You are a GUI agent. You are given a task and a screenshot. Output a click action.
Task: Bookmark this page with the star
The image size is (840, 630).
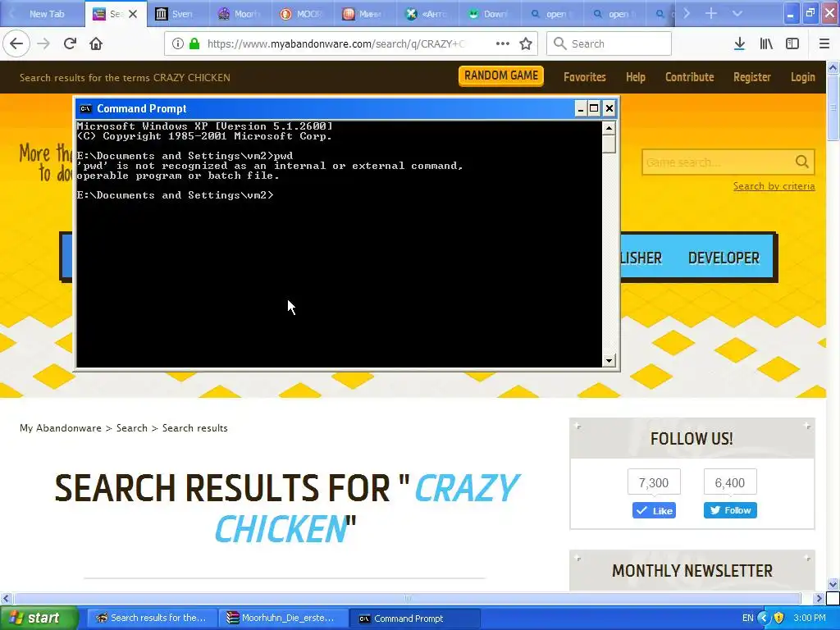pos(526,43)
